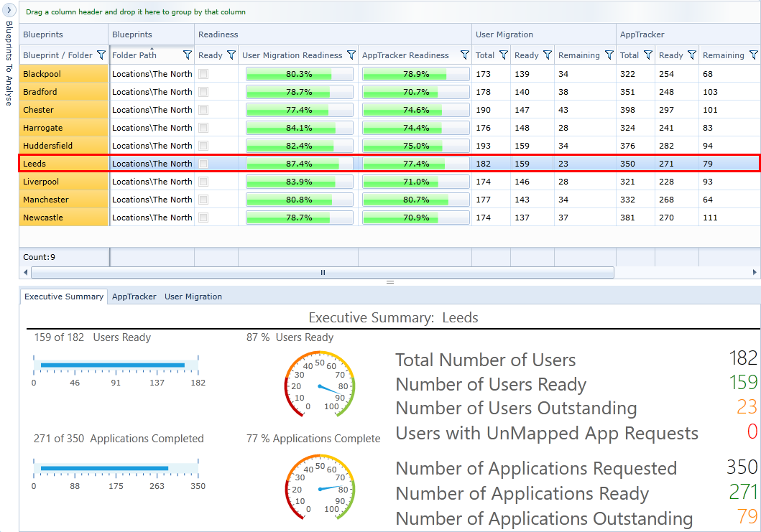Expand the Blueprints To Analyse side panel
761x532 pixels.
click(x=9, y=10)
